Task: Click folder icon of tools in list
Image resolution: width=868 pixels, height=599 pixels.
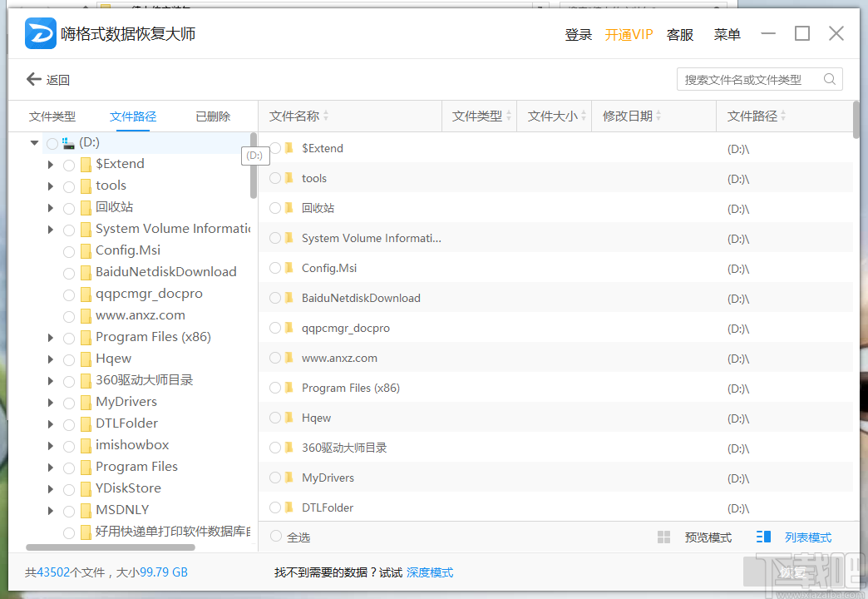Action: pyautogui.click(x=289, y=178)
